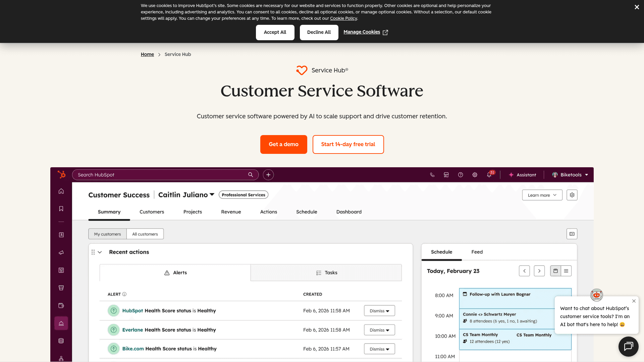This screenshot has height=362, width=644.
Task: Select the Tasks tab
Action: (x=326, y=273)
